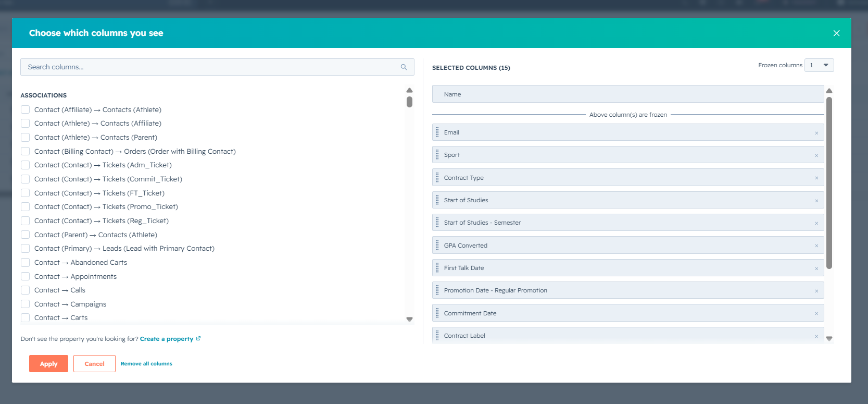868x404 pixels.
Task: Remove the Email column with its x icon
Action: pyautogui.click(x=816, y=133)
